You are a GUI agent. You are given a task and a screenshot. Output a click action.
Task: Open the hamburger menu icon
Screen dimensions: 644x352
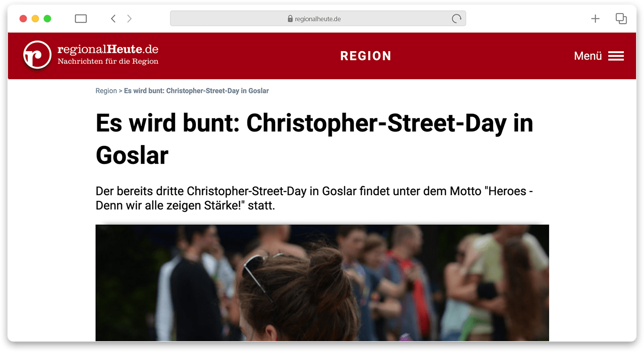pos(616,56)
